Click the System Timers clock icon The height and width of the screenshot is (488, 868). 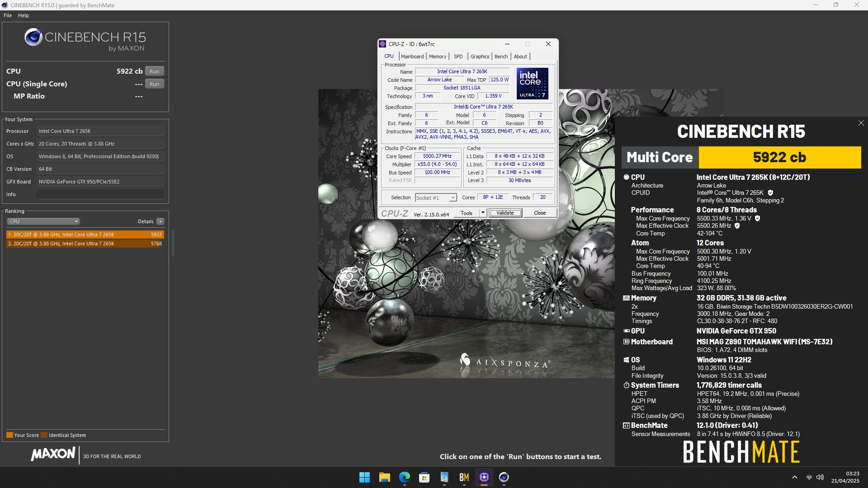pyautogui.click(x=626, y=385)
